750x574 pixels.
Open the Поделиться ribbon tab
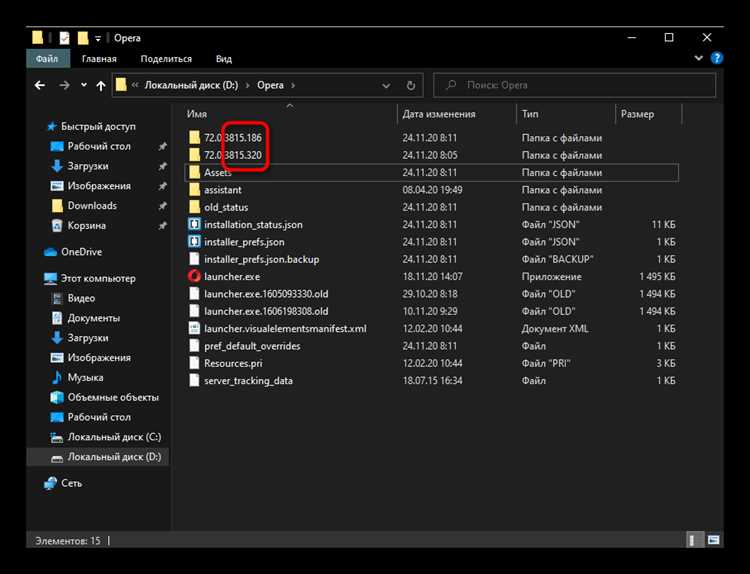point(166,59)
